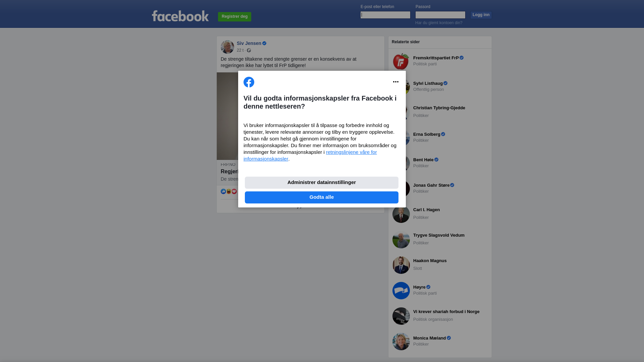Click the Høyre party logo
This screenshot has height=362, width=644.
[x=401, y=291]
